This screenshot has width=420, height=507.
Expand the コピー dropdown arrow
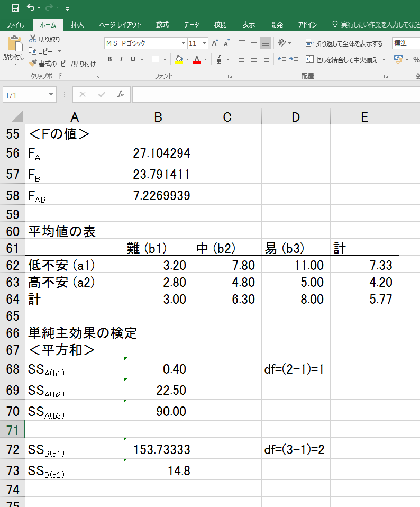[x=59, y=51]
